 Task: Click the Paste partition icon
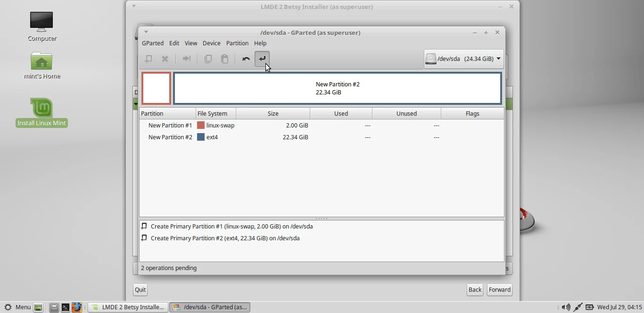point(224,59)
